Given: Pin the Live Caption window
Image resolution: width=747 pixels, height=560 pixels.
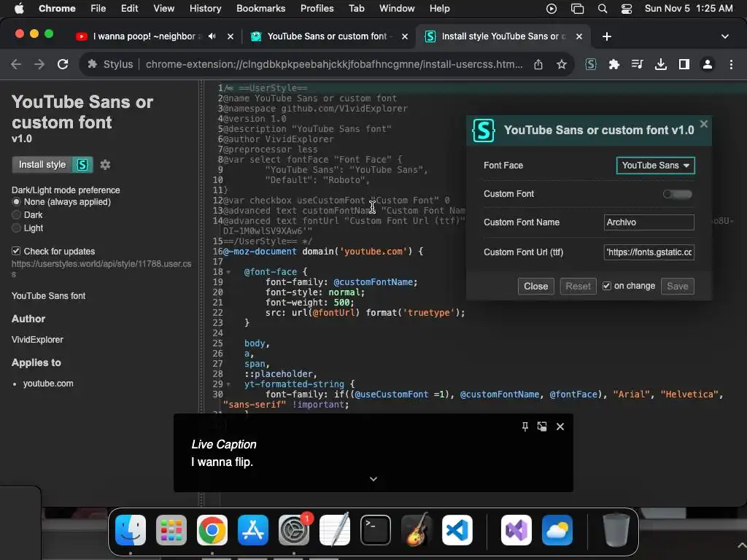Looking at the screenshot, I should 525,426.
